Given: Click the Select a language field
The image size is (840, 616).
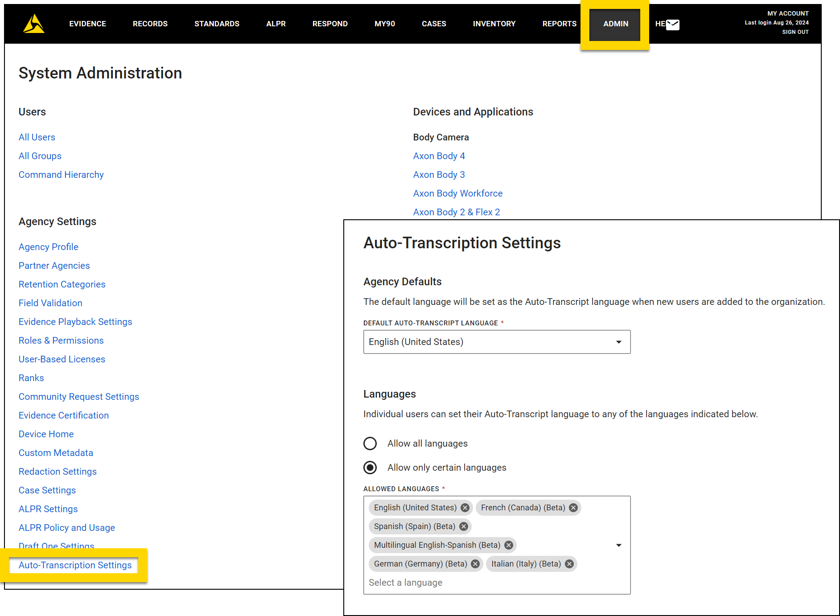Looking at the screenshot, I should pyautogui.click(x=405, y=582).
